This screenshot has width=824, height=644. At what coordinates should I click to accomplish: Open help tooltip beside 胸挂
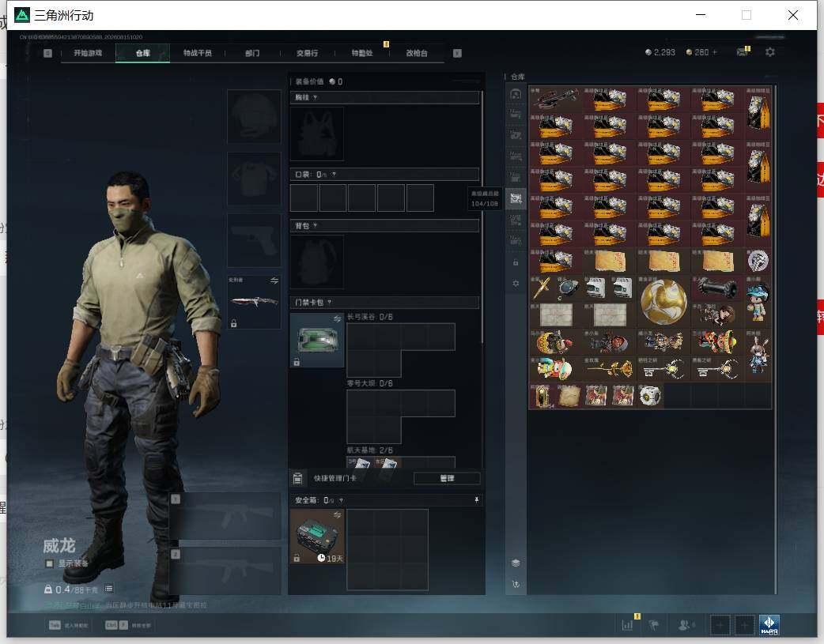pos(315,97)
